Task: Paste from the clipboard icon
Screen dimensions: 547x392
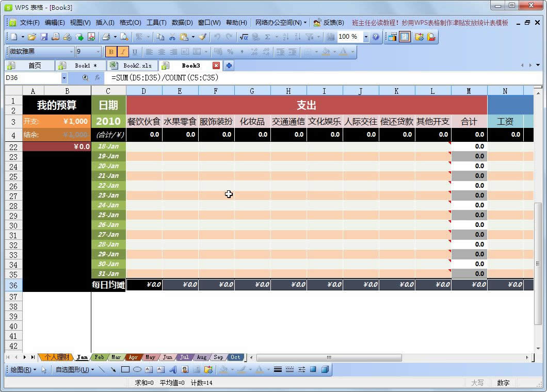Action: (184, 37)
